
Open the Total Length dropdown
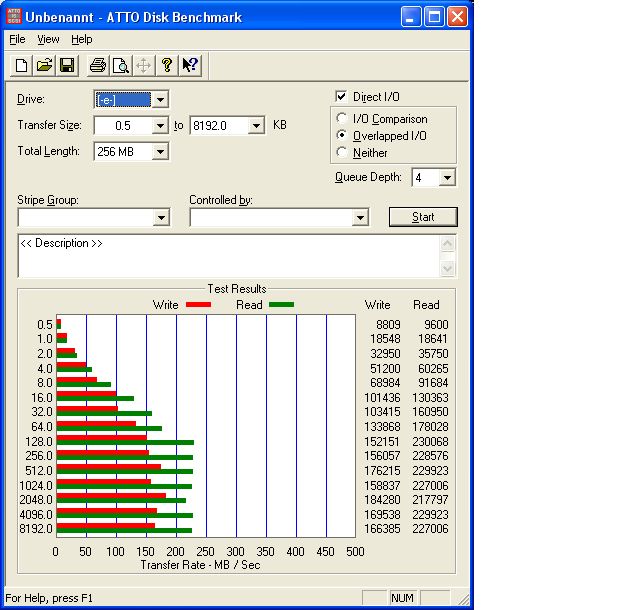(x=160, y=152)
